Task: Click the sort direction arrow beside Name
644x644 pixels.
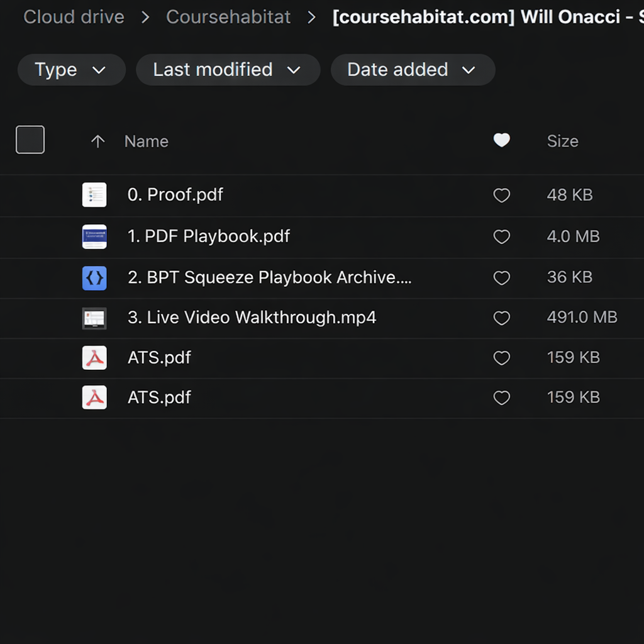Action: pos(97,142)
